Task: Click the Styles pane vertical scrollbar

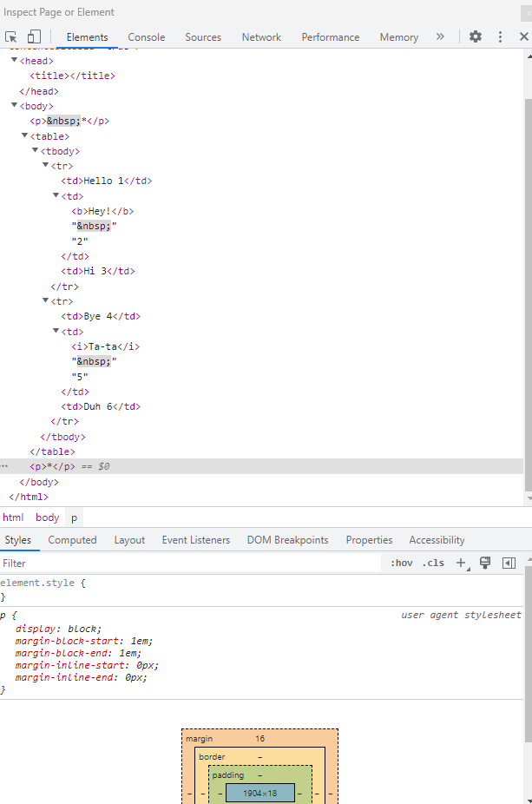Action: [x=529, y=654]
